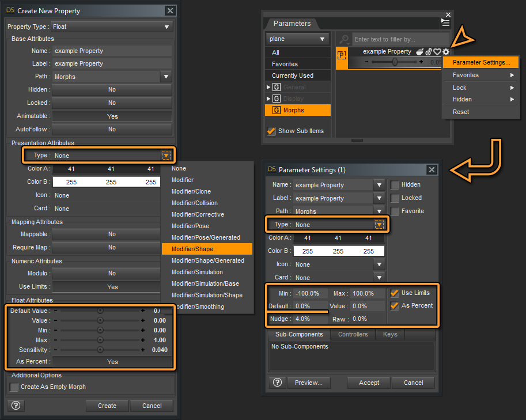Image resolution: width=526 pixels, height=420 pixels.
Task: Choose Parameter Settings... from context menu
Action: [x=480, y=62]
